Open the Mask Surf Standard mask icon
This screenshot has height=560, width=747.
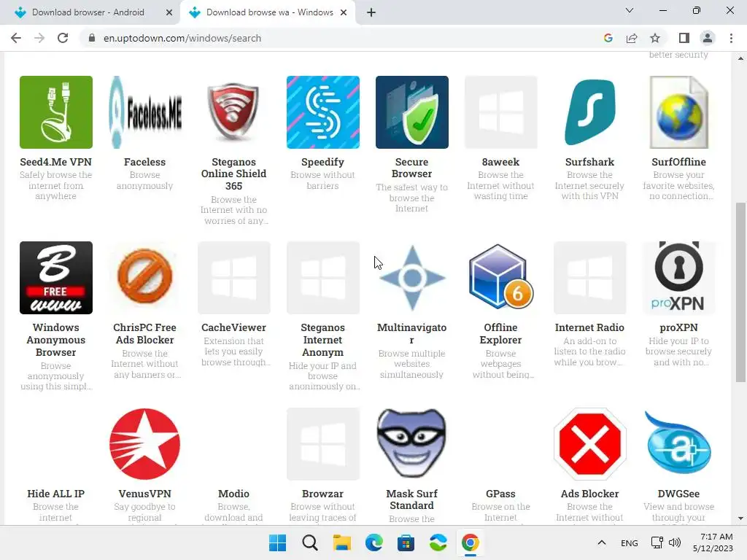pyautogui.click(x=411, y=443)
